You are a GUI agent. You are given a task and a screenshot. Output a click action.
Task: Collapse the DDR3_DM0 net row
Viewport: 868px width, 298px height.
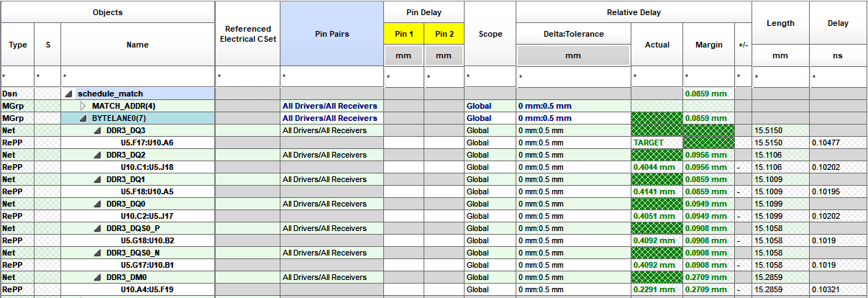pos(98,277)
